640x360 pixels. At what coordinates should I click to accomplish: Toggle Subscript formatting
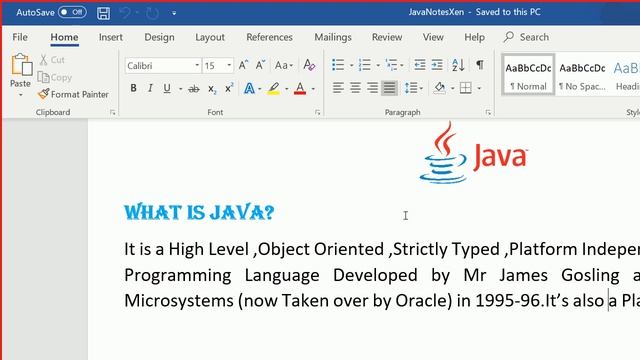tap(212, 89)
